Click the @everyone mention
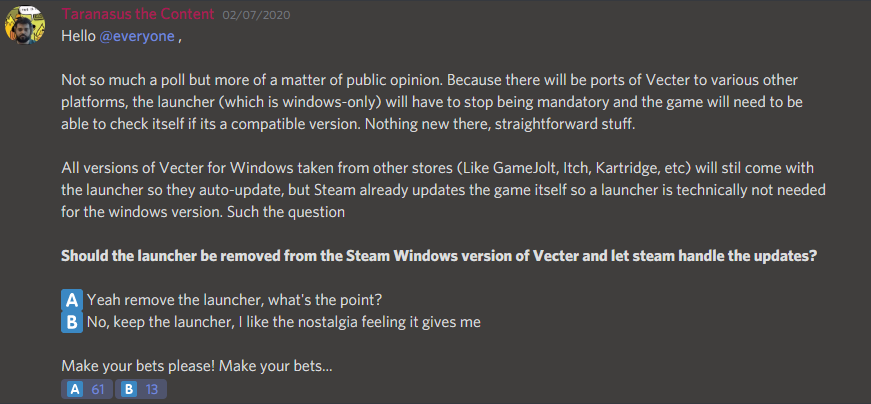 point(137,37)
